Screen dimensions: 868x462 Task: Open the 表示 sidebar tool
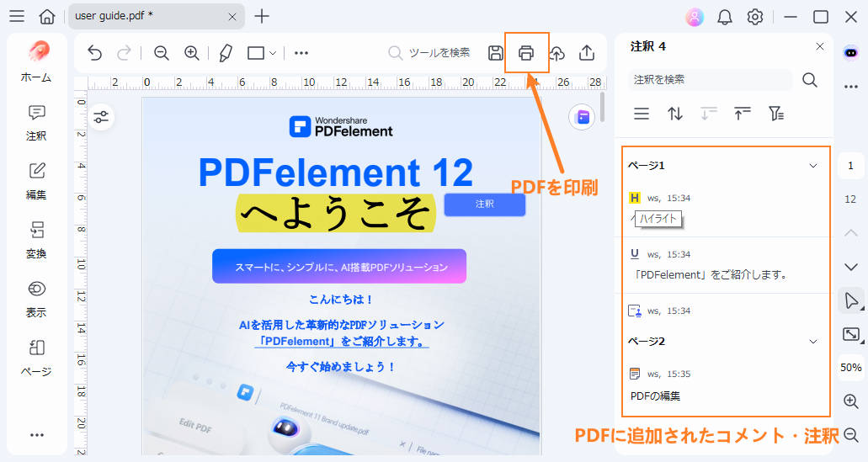[x=36, y=300]
